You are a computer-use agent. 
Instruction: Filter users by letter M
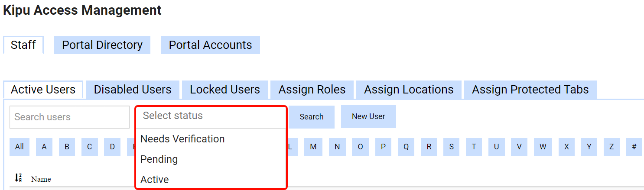[313, 147]
